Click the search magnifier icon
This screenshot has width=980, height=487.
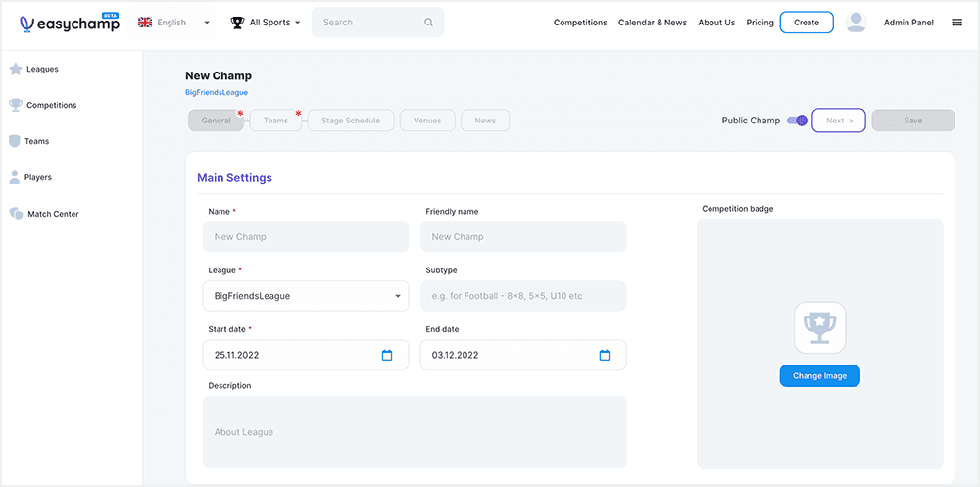point(428,23)
